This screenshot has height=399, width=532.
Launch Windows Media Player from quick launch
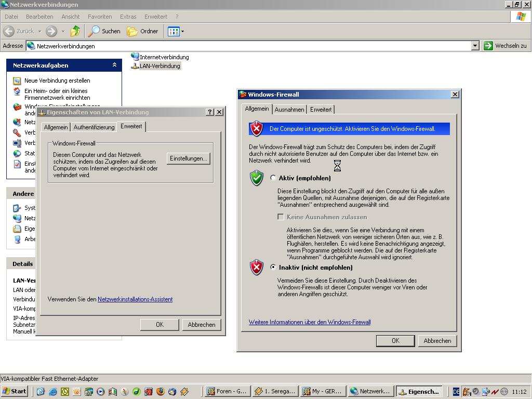tap(100, 392)
